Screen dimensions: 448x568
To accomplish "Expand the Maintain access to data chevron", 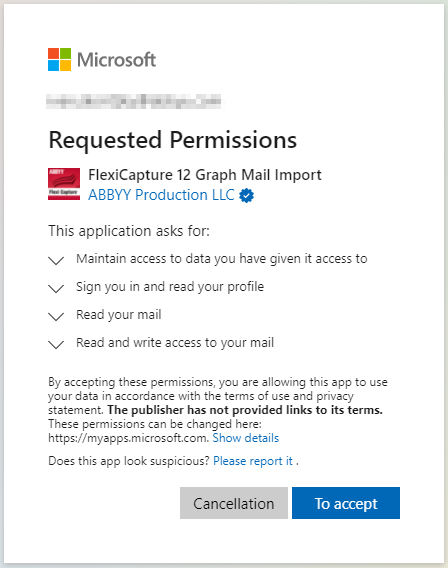I will (x=56, y=260).
